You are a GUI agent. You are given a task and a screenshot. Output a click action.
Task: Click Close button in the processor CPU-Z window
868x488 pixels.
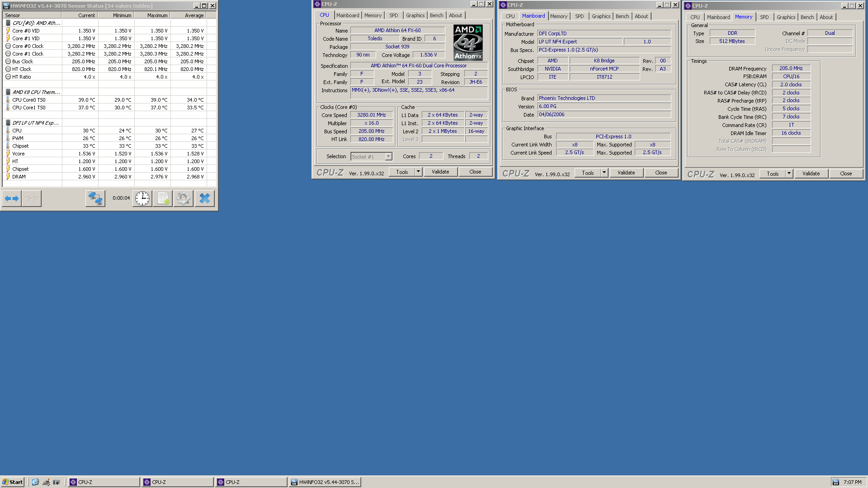(x=475, y=172)
